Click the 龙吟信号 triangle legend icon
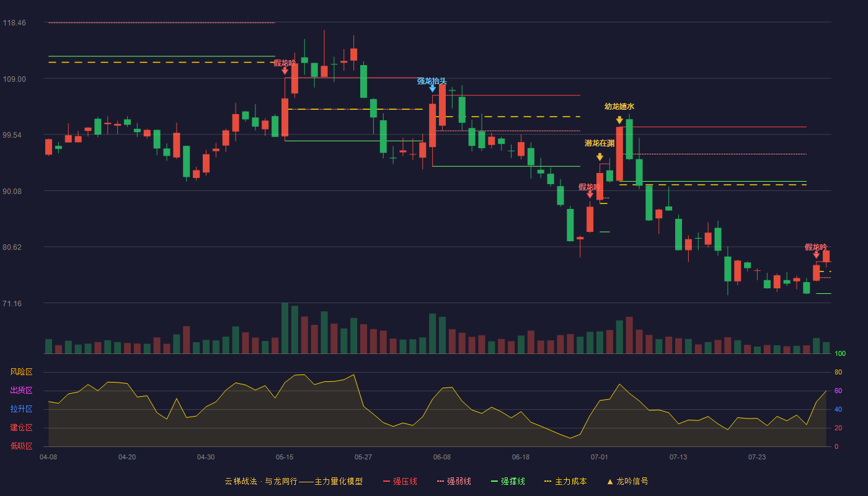The width and height of the screenshot is (868, 496). coord(609,481)
